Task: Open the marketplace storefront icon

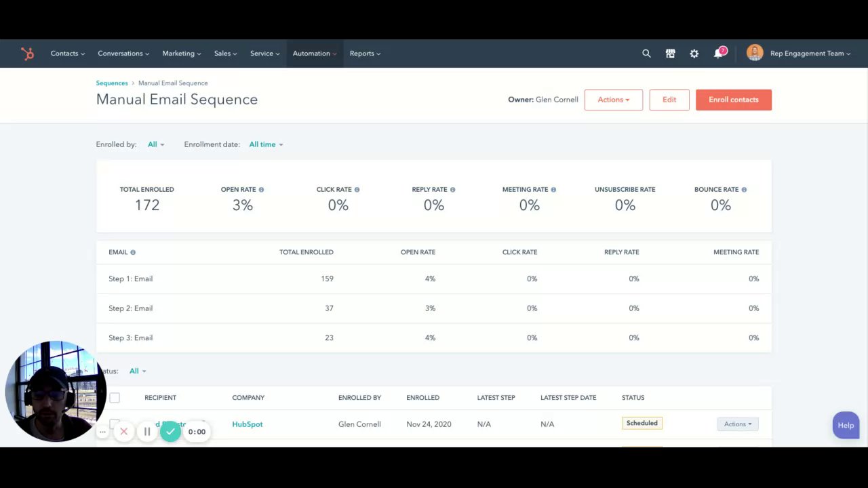Action: click(x=670, y=54)
